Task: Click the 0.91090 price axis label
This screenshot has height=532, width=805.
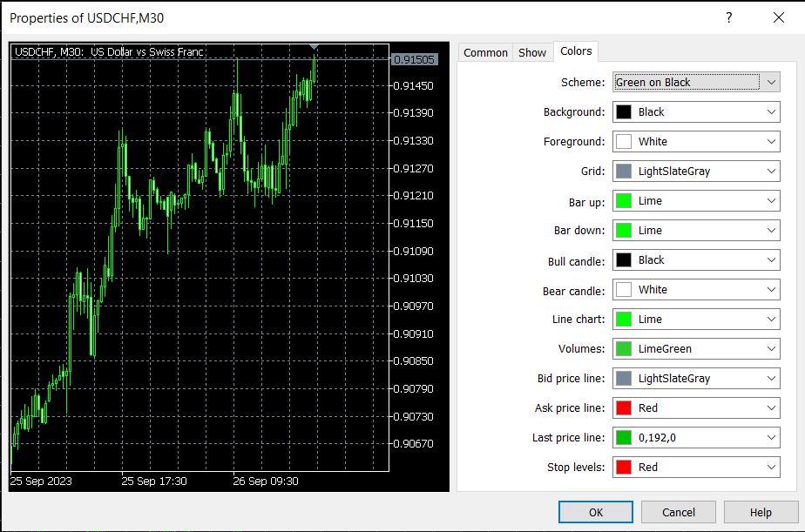Action: click(413, 252)
